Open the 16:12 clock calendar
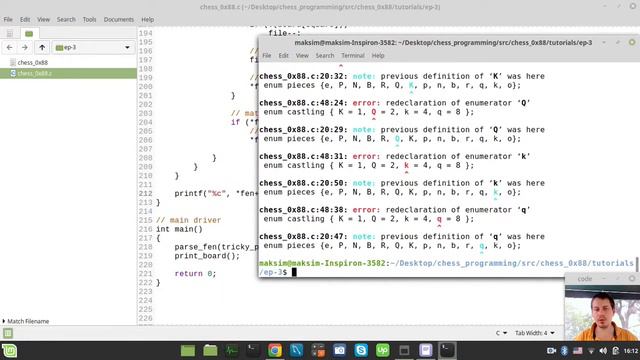 point(631,351)
